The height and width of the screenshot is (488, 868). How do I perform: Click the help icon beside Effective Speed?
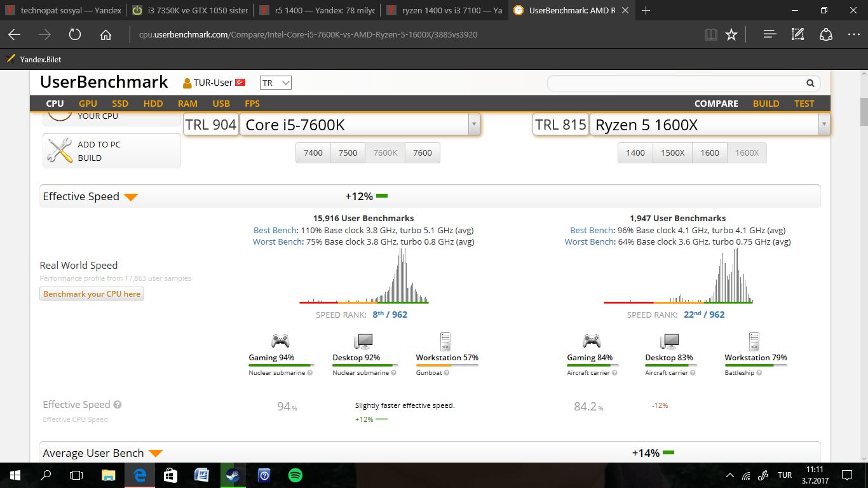[x=118, y=405]
